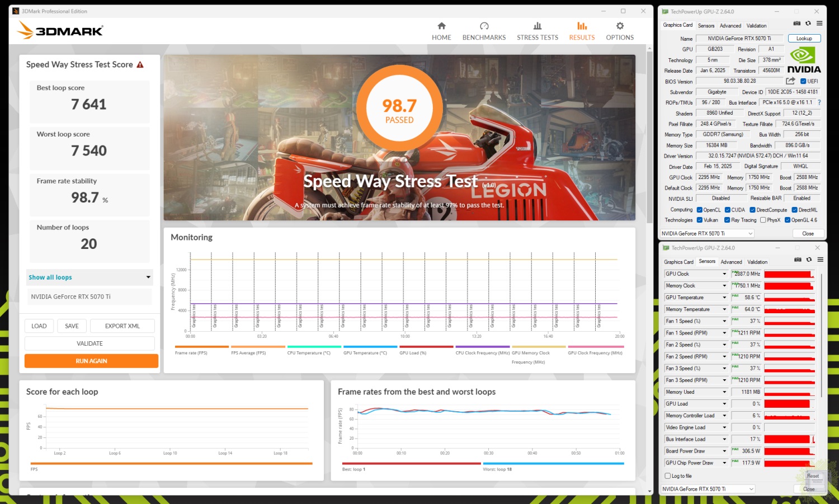Screen dimensions: 839x504
Task: Open hamburger menu in Graphics Card GPU-Z window
Action: point(819,23)
